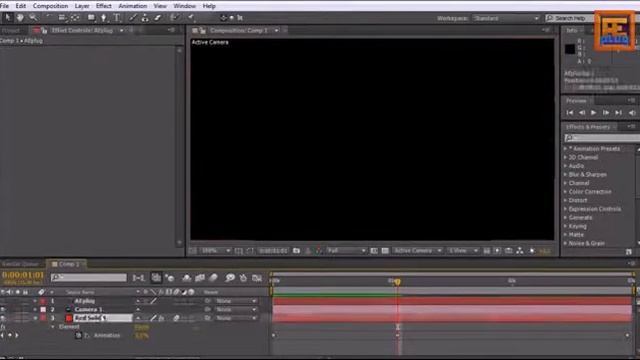Viewport: 640px width, 360px height.
Task: Click the composition mini-flowchart icon in timeline
Action: (138, 278)
